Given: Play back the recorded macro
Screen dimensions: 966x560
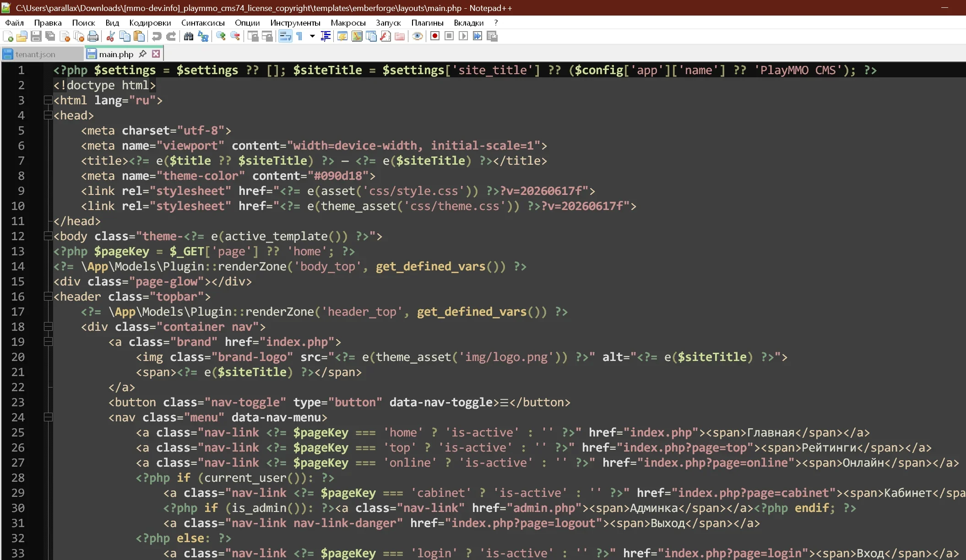Looking at the screenshot, I should (x=463, y=37).
